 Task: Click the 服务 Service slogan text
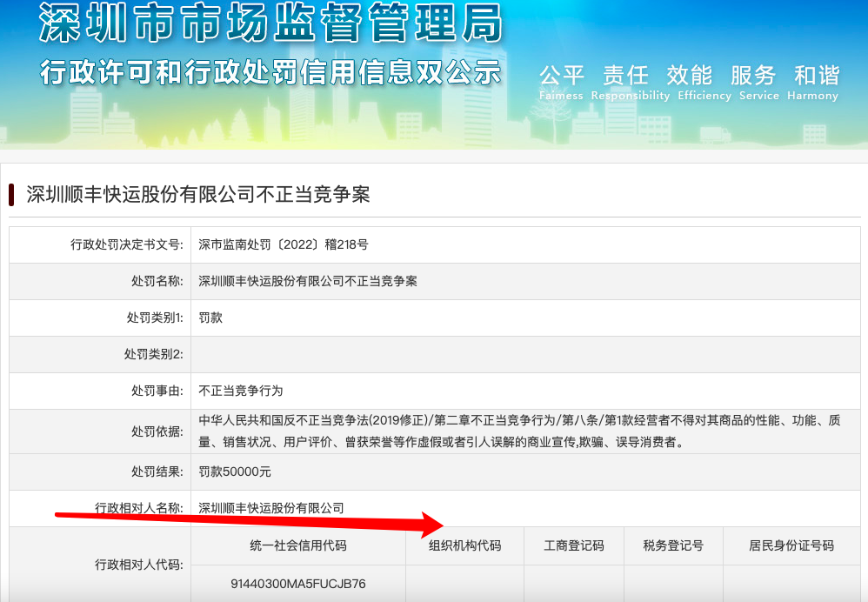point(759,83)
